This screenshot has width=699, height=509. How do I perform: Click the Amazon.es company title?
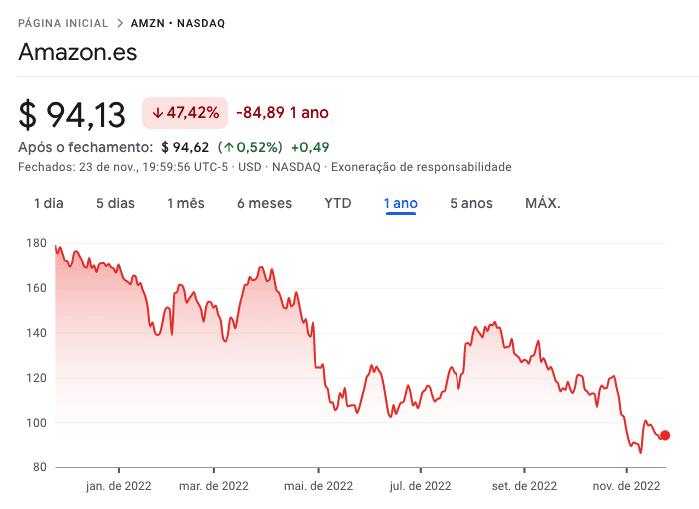point(78,52)
